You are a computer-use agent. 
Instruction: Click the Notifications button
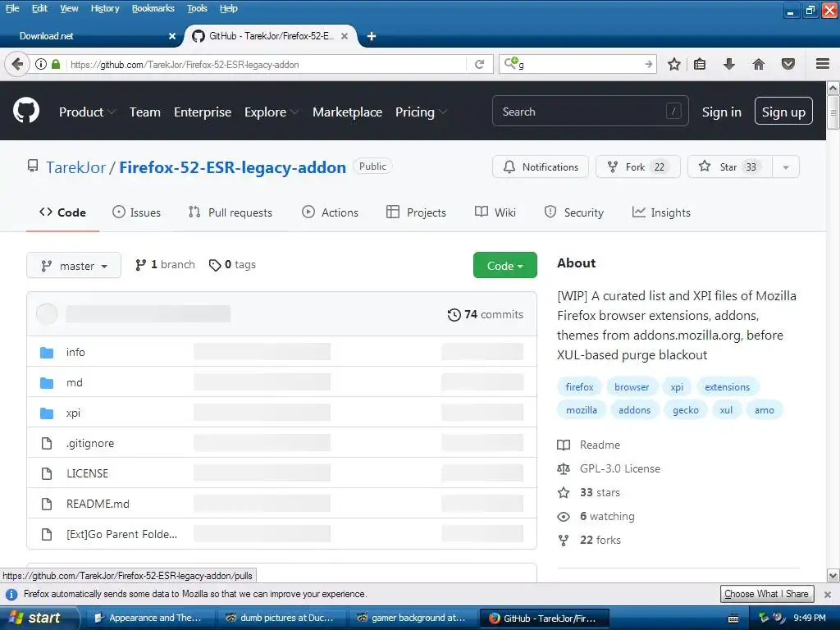[x=541, y=167]
